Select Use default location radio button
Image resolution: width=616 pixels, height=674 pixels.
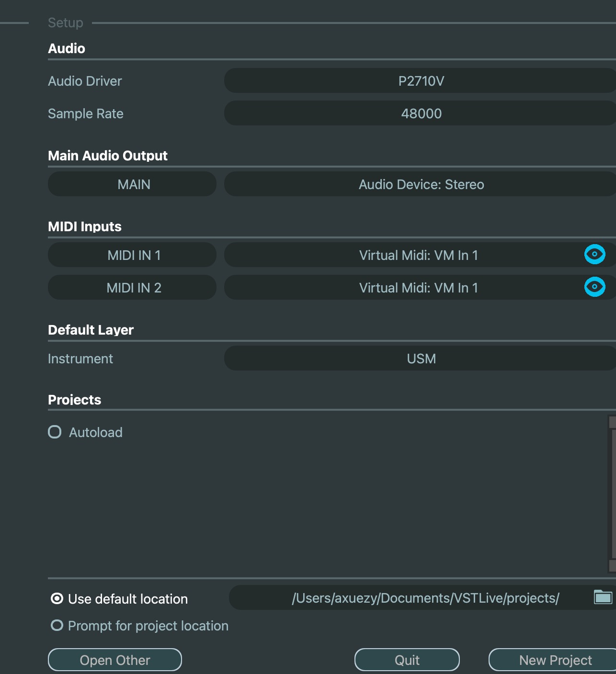click(x=57, y=599)
